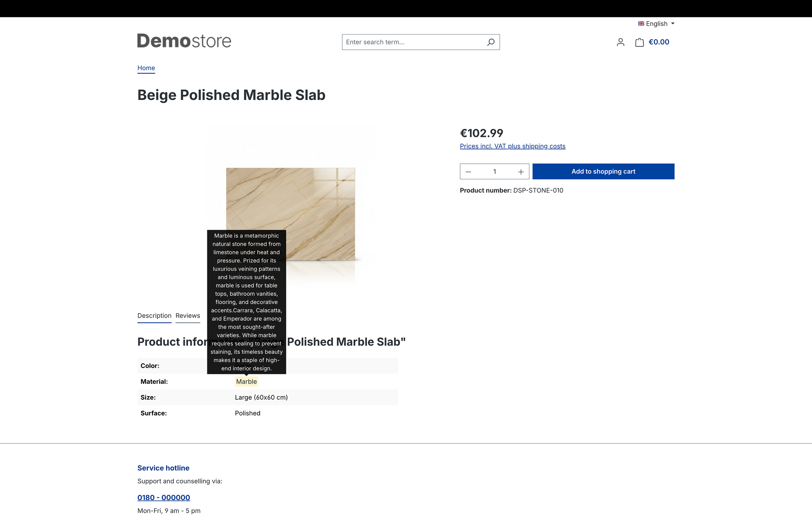Decrease quantity with the minus button
The image size is (812, 525).
coord(468,172)
